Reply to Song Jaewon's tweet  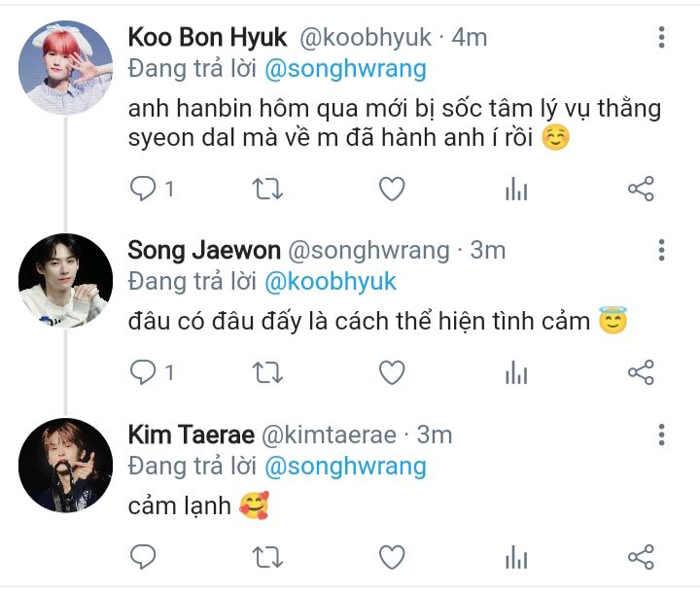(x=143, y=371)
